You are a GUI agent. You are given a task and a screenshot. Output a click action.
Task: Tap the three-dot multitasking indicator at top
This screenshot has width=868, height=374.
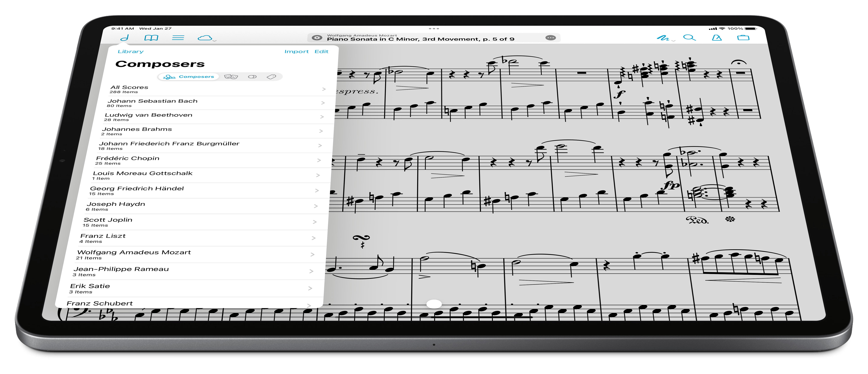coord(434,29)
